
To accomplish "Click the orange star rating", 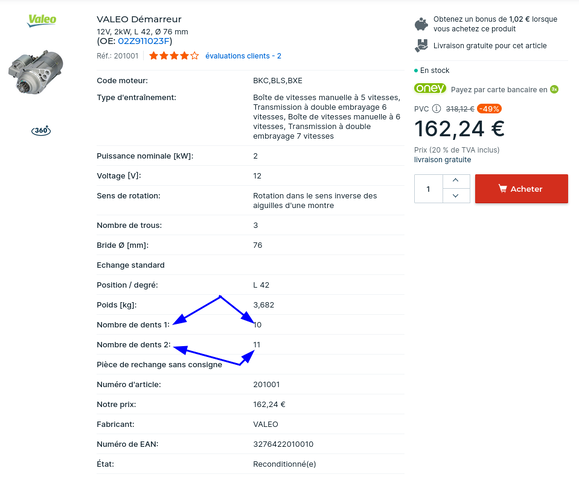I will coord(174,56).
